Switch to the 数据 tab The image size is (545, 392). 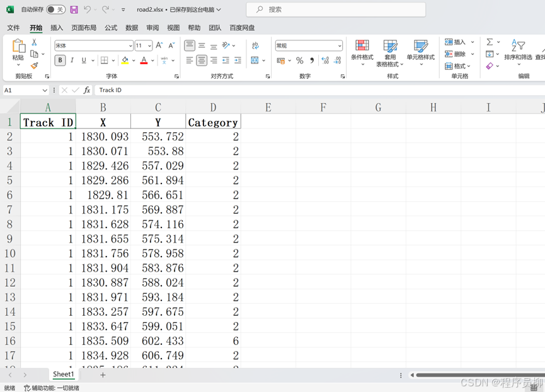(x=132, y=28)
